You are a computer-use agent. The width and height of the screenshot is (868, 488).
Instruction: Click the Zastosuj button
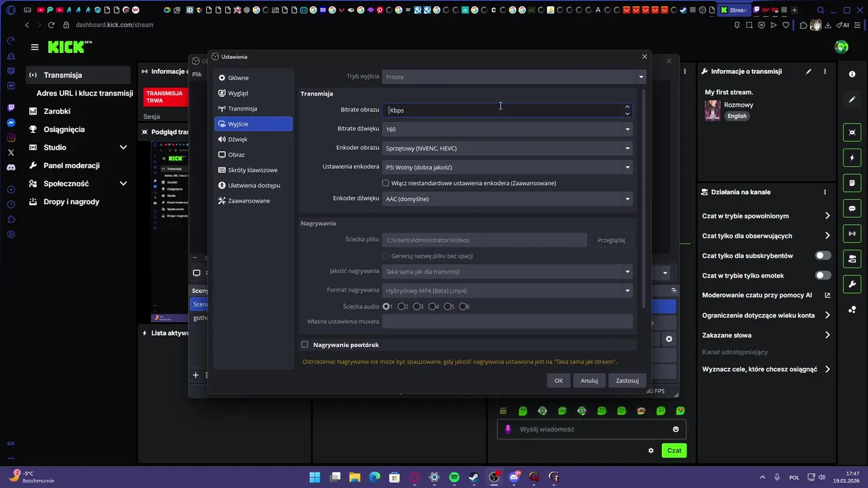(627, 380)
